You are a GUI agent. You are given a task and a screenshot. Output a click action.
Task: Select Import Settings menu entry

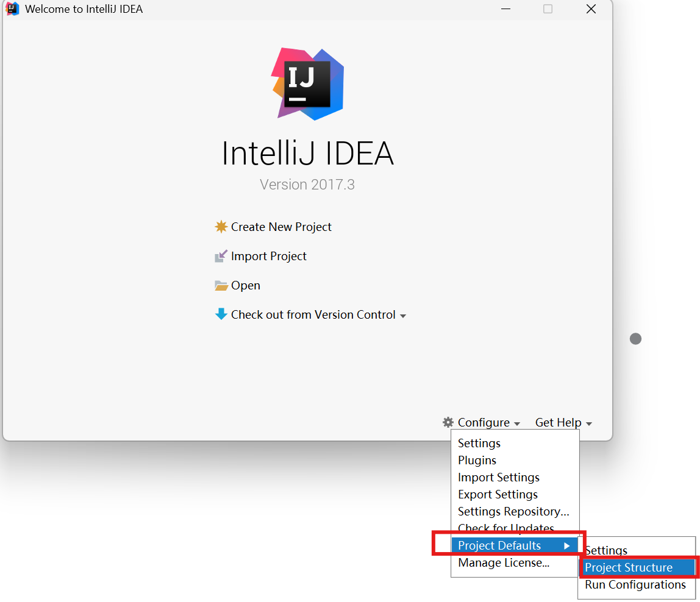point(515,478)
